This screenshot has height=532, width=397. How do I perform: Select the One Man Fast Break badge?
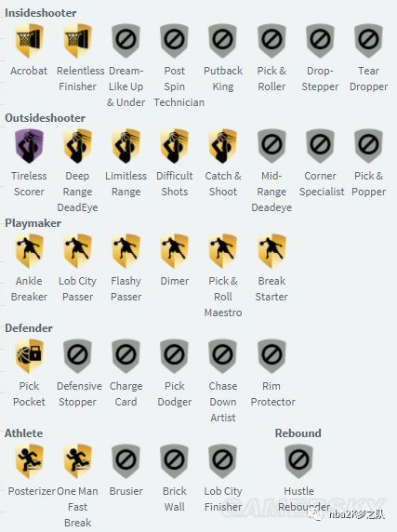[78, 461]
